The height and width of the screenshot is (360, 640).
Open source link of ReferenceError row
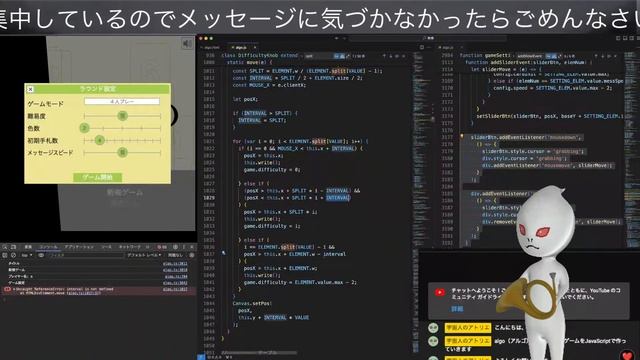[x=175, y=289]
